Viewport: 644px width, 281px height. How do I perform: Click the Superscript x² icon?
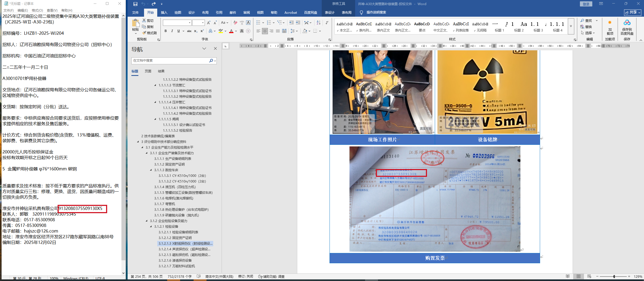pyautogui.click(x=202, y=31)
